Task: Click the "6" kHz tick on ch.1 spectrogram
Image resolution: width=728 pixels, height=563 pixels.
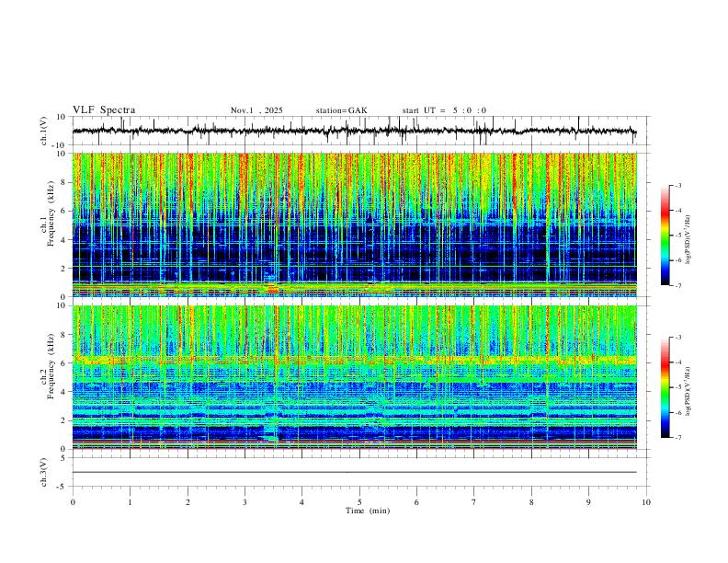Action: click(x=63, y=211)
